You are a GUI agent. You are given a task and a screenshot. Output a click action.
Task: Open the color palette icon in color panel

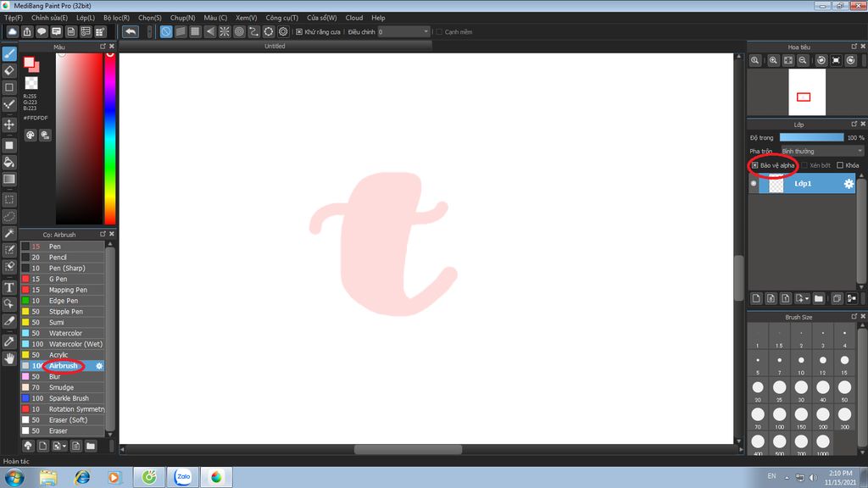pos(31,135)
